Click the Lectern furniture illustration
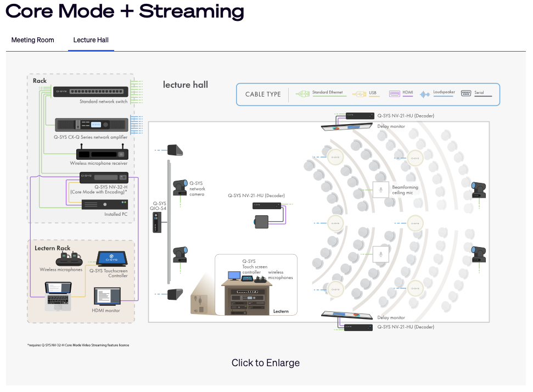This screenshot has width=533, height=392. (x=247, y=298)
